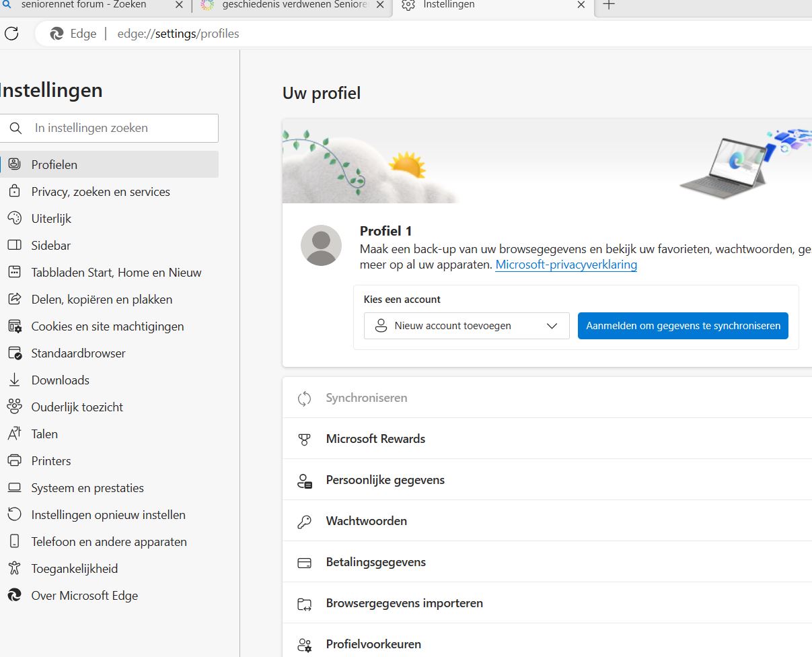Open Browsergegevens importeren row
Image resolution: width=812 pixels, height=657 pixels.
404,603
